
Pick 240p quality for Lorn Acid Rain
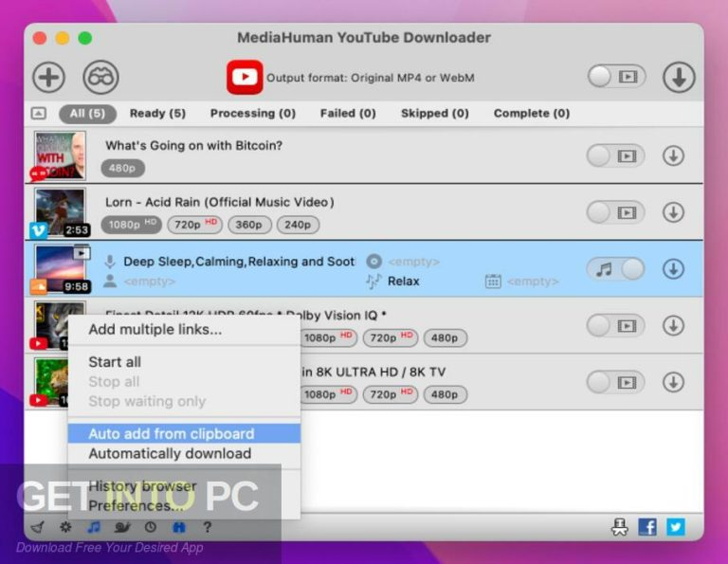pyautogui.click(x=298, y=225)
